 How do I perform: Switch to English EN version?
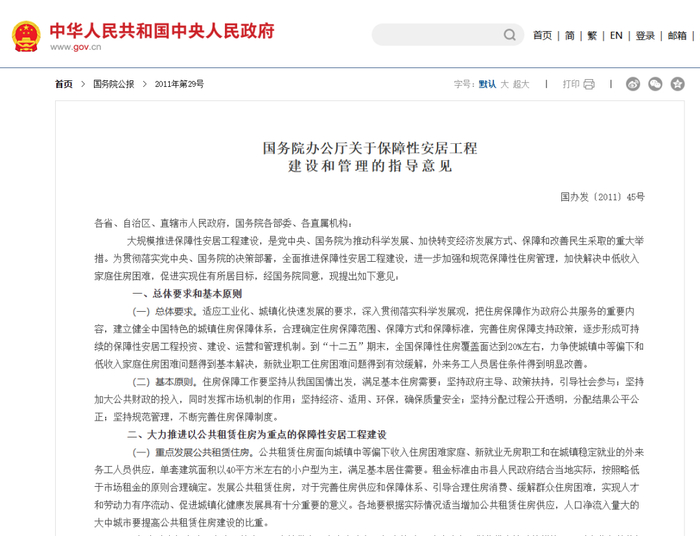(x=616, y=35)
